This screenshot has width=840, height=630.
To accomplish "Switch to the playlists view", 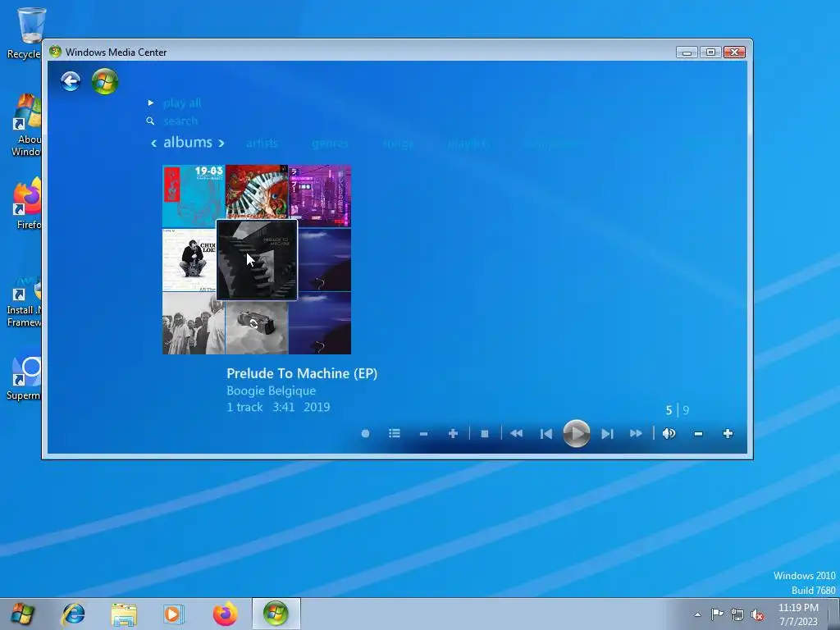I will tap(468, 143).
